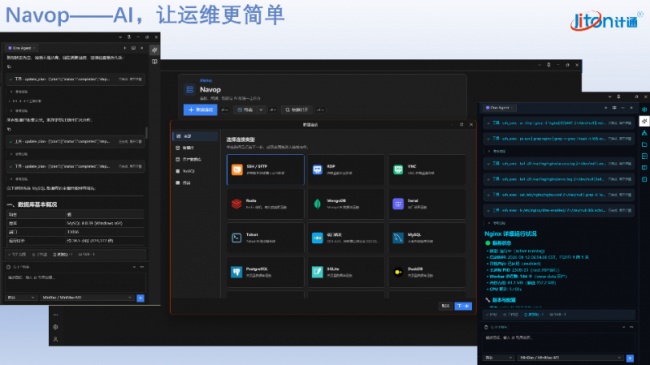Select the SSH / SFTP connection card
The image size is (650, 365).
point(266,170)
